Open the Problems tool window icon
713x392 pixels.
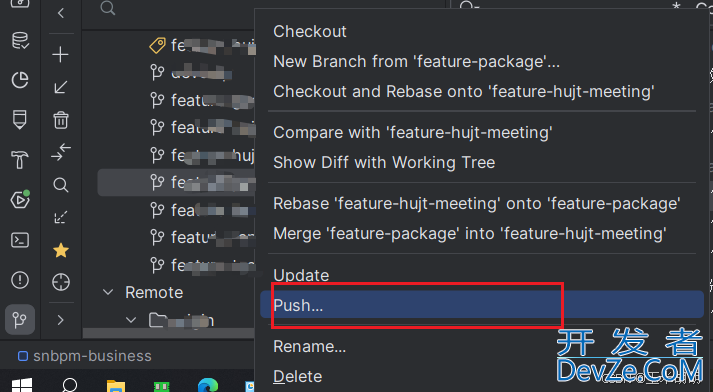click(x=20, y=280)
